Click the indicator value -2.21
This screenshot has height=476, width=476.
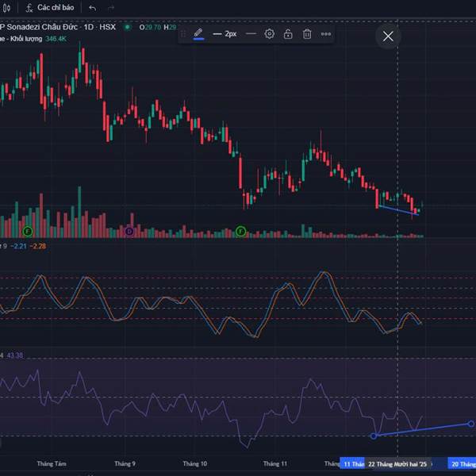point(18,246)
